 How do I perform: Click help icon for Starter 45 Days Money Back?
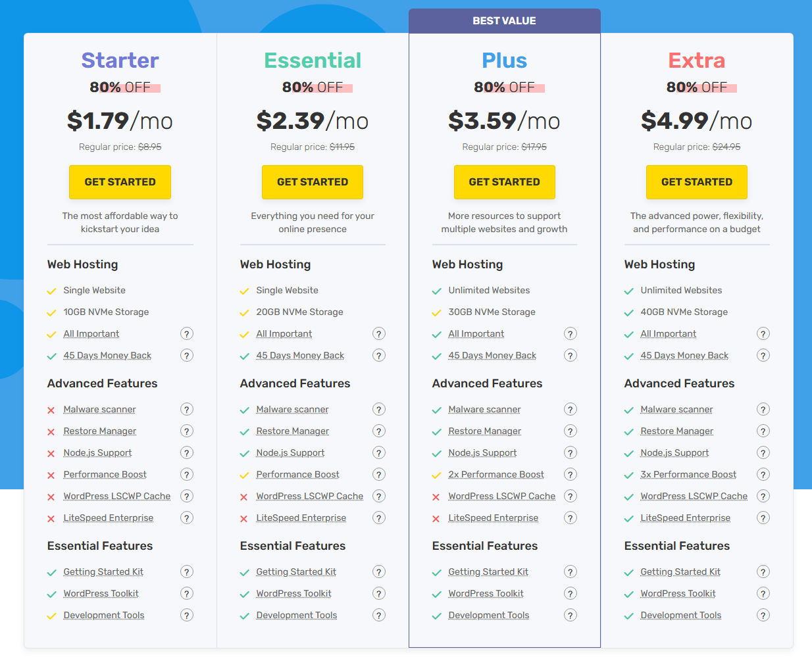click(x=187, y=355)
